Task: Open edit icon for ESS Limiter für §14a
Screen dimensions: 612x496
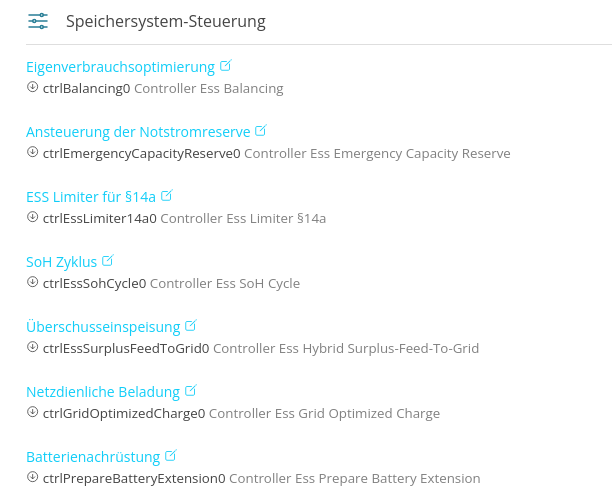Action: click(167, 195)
